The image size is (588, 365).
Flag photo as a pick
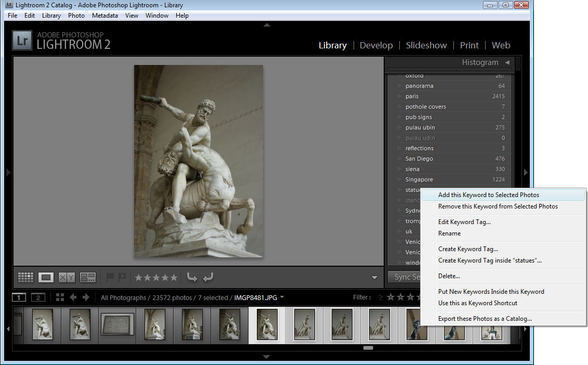(110, 277)
